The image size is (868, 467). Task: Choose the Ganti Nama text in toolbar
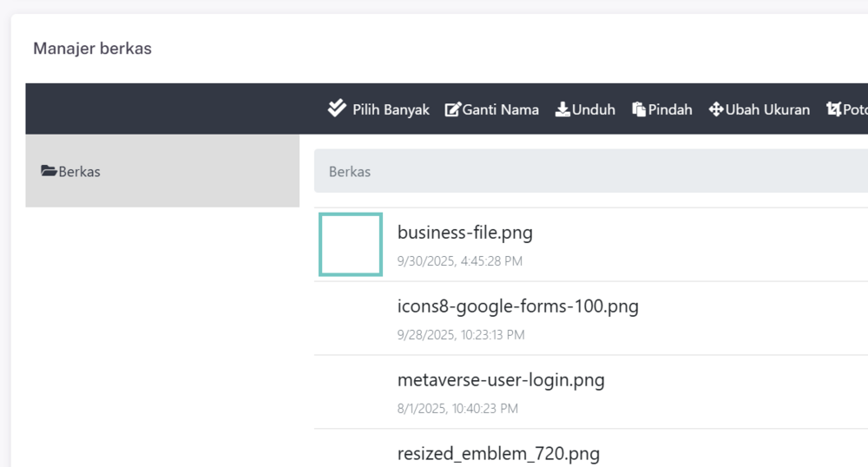[x=501, y=109]
